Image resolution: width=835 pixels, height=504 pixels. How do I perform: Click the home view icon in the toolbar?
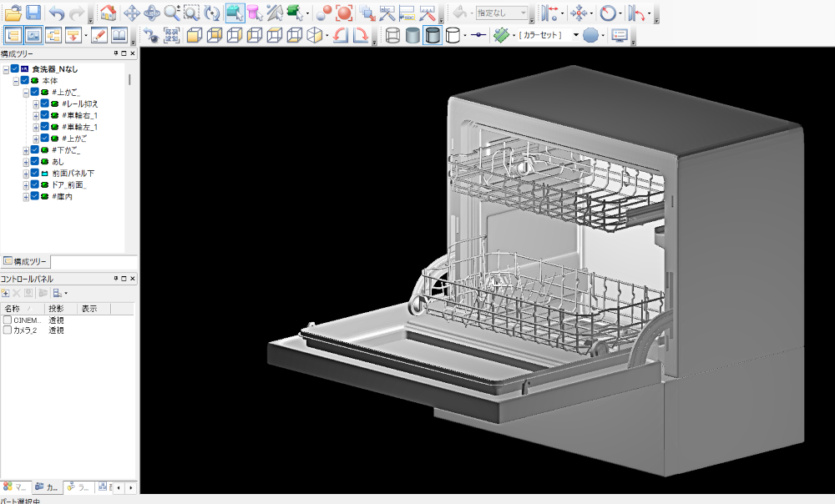109,11
